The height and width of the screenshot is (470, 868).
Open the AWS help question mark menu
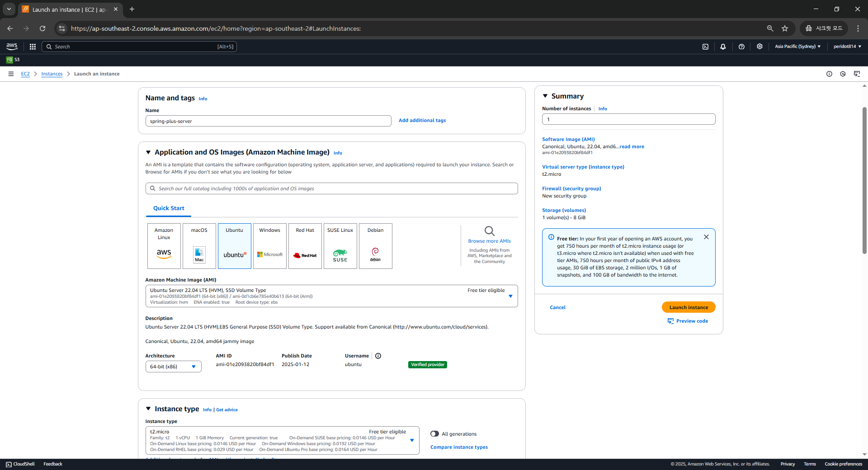[741, 47]
